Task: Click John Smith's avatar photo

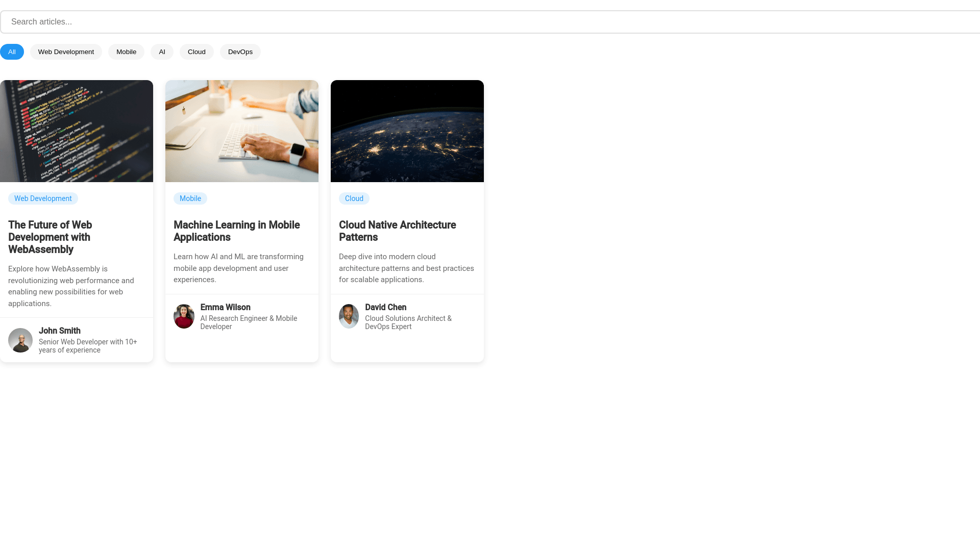Action: pyautogui.click(x=20, y=340)
